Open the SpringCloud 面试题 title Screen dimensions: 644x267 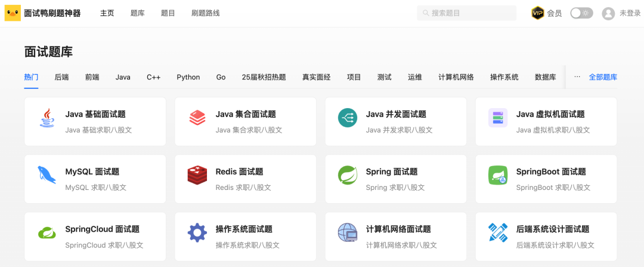103,229
